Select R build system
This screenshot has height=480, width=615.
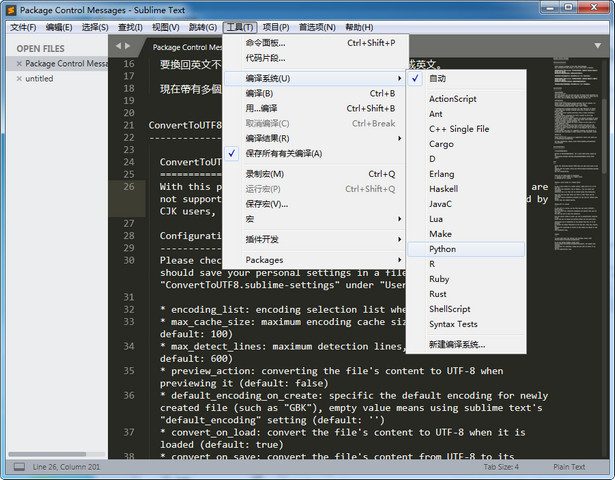(466, 264)
